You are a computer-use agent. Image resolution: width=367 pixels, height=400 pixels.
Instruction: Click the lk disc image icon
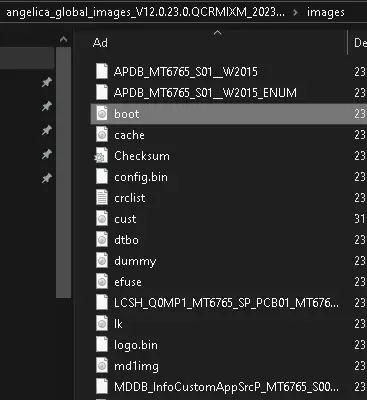pos(102,324)
